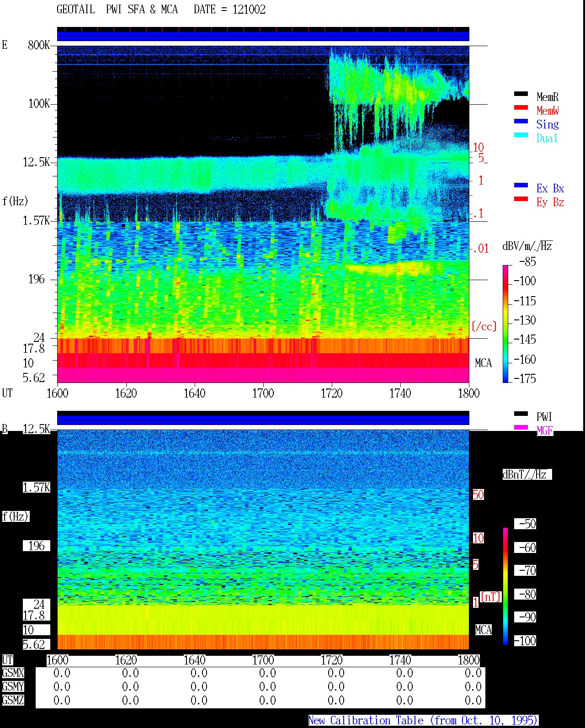585x728 pixels.
Task: Click the 'Ey Bz' legend label
Action: coord(550,202)
